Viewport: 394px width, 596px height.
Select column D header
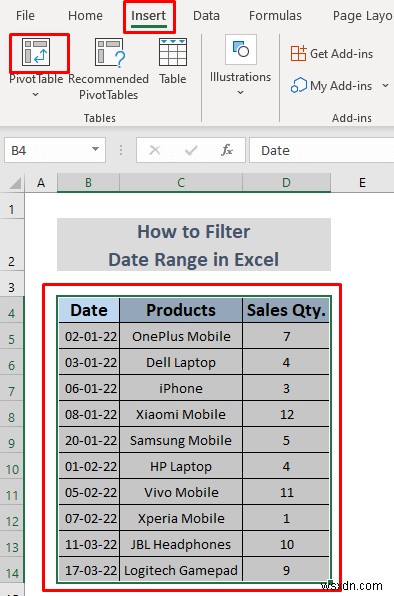[x=286, y=183]
